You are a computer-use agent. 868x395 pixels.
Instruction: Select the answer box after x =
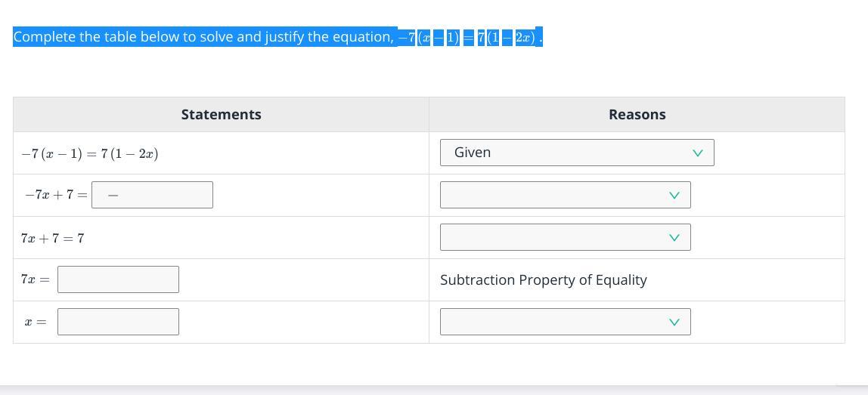pyautogui.click(x=118, y=322)
